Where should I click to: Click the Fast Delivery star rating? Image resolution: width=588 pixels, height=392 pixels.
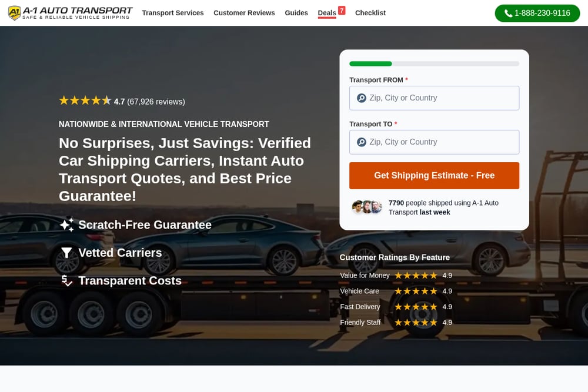(x=416, y=307)
